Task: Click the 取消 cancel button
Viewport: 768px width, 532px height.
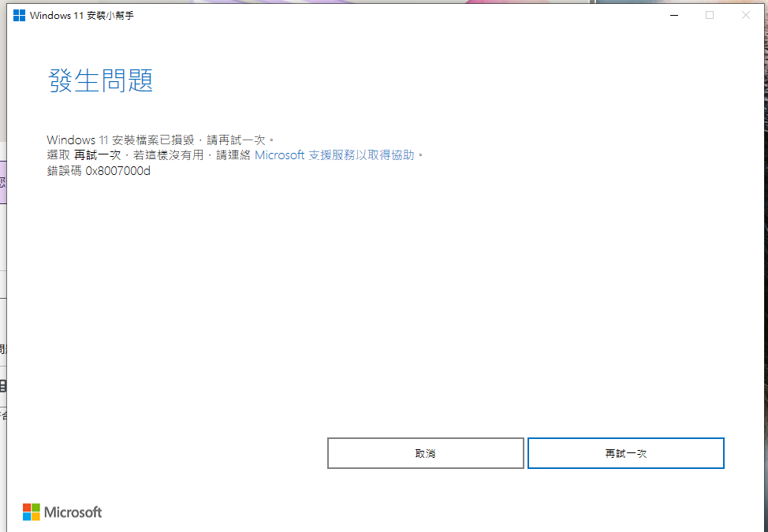Action: [425, 453]
